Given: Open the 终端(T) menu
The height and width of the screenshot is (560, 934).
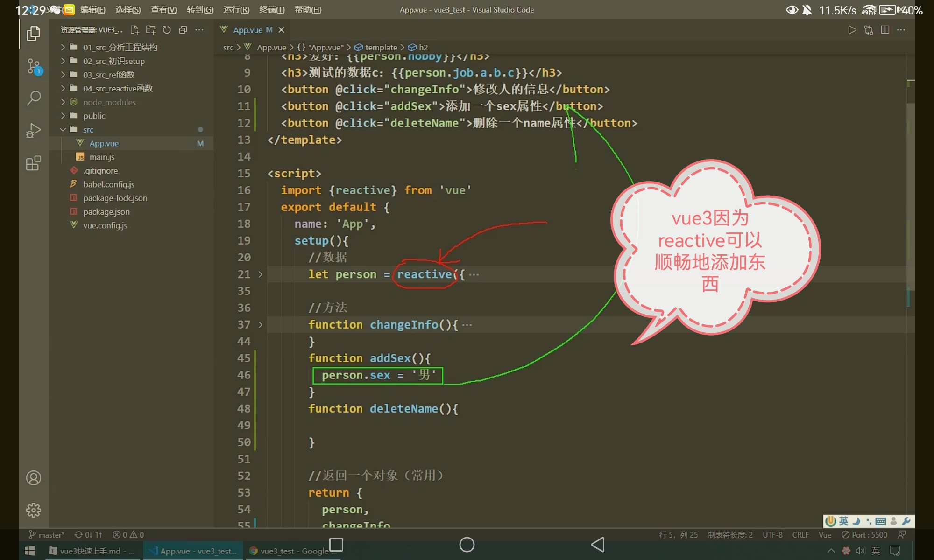Looking at the screenshot, I should tap(271, 9).
